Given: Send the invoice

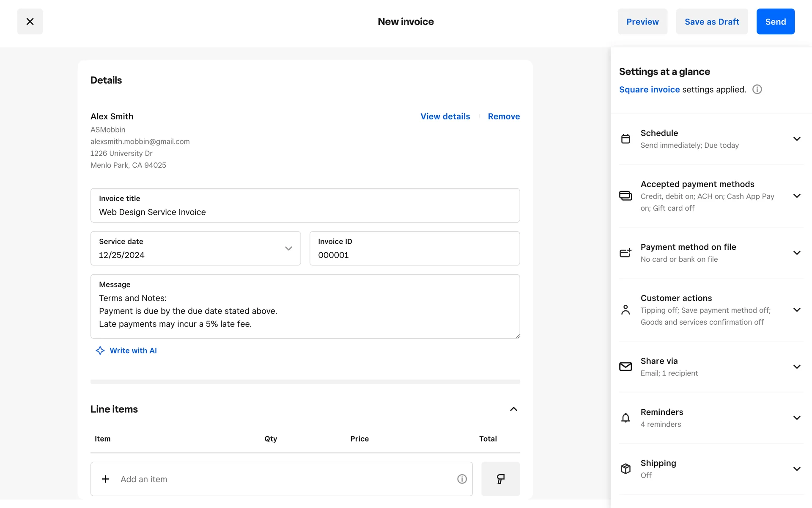Looking at the screenshot, I should pos(775,22).
